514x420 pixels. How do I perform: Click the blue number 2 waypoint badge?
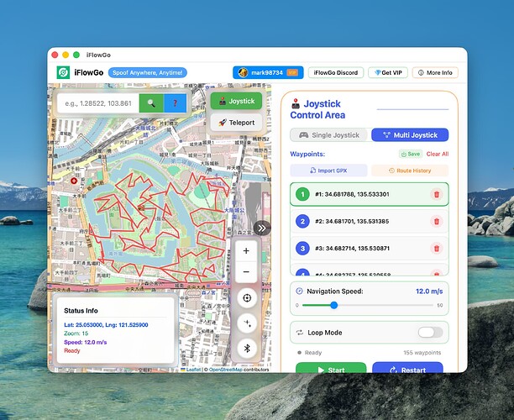click(x=302, y=221)
